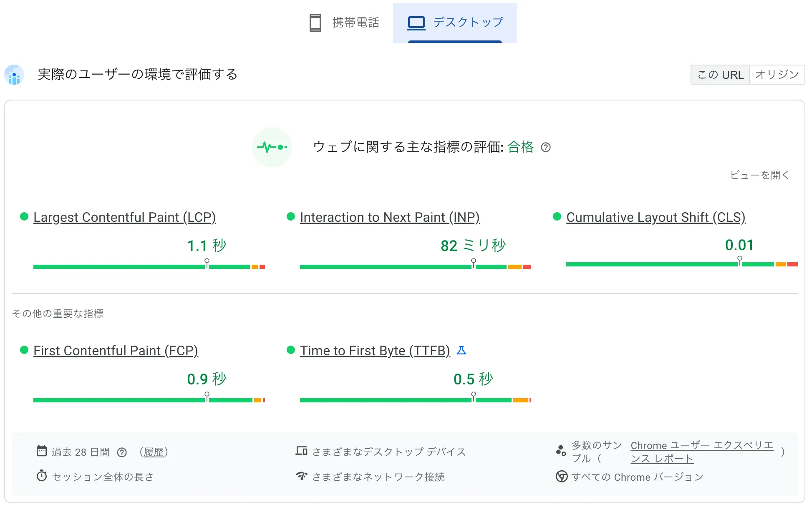812x512 pixels.
Task: Click the LCP distribution bar marker
Action: click(207, 263)
